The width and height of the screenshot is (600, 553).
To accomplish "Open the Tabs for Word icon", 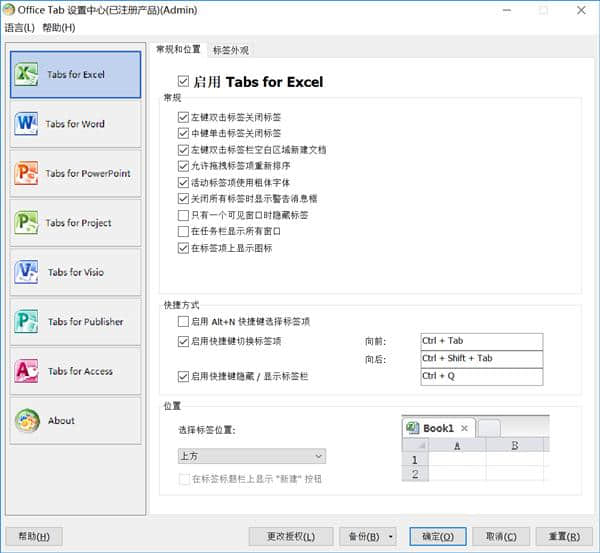I will (26, 124).
